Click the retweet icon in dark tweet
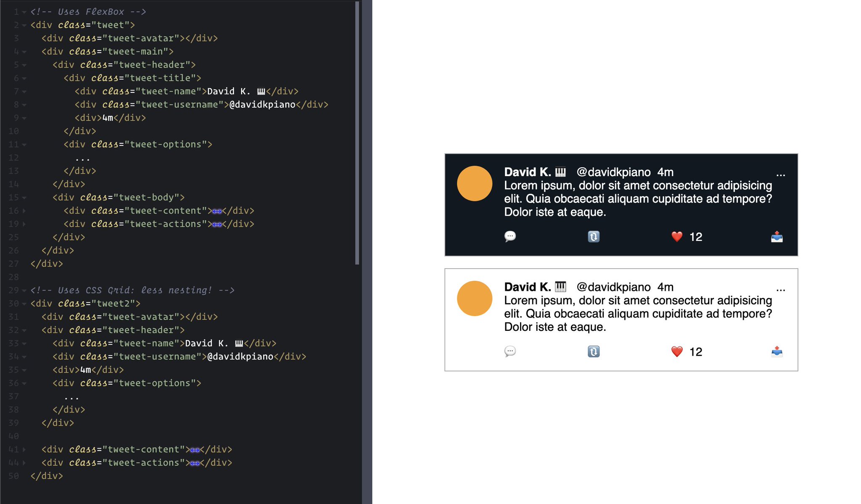This screenshot has width=861, height=504. pos(593,237)
